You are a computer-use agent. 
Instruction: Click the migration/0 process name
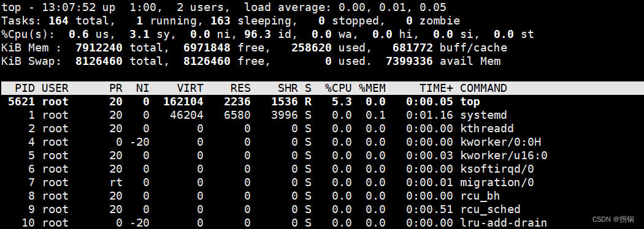[497, 182]
